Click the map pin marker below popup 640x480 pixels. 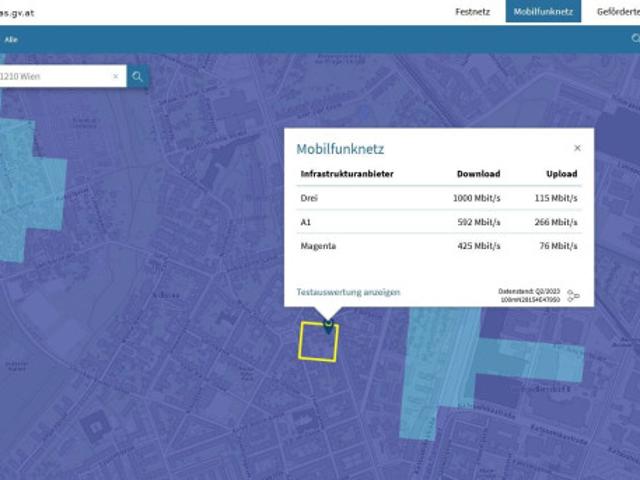coord(328,323)
